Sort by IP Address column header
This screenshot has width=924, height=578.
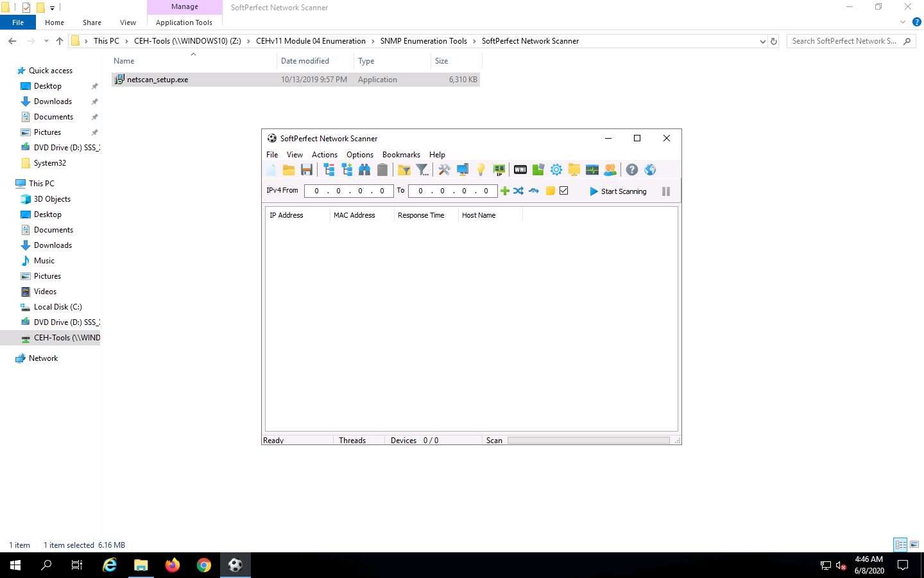tap(298, 215)
